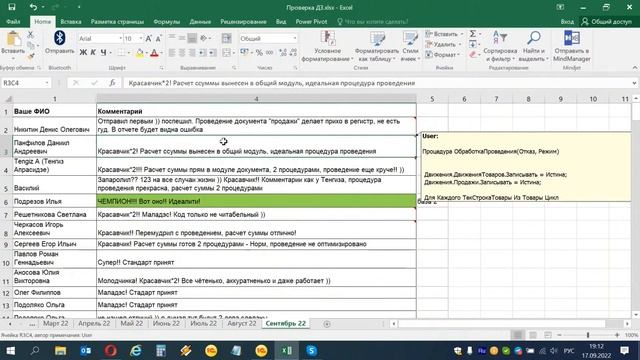Switch to the Разметка страницы tab
This screenshot has width=640, height=360.
point(117,22)
